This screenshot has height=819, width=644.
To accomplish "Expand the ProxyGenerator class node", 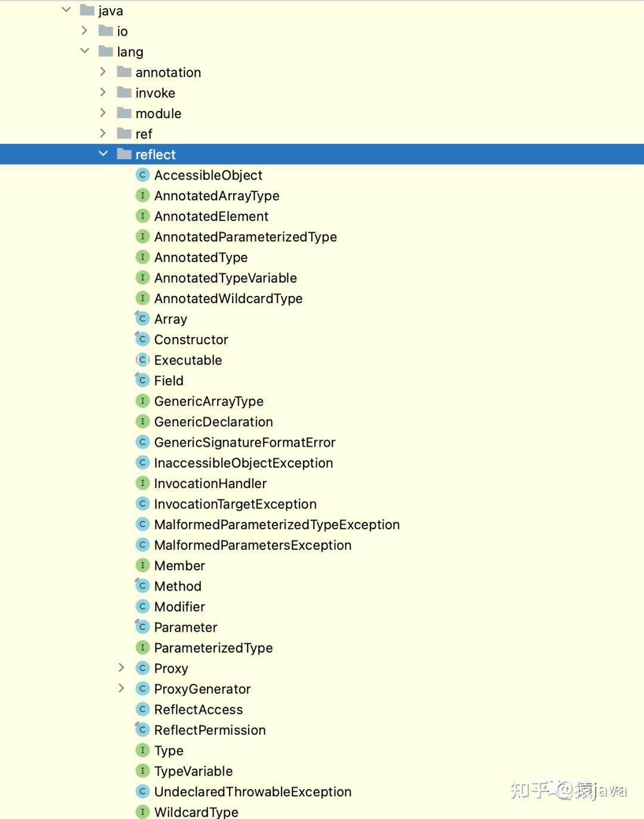I will (x=121, y=688).
